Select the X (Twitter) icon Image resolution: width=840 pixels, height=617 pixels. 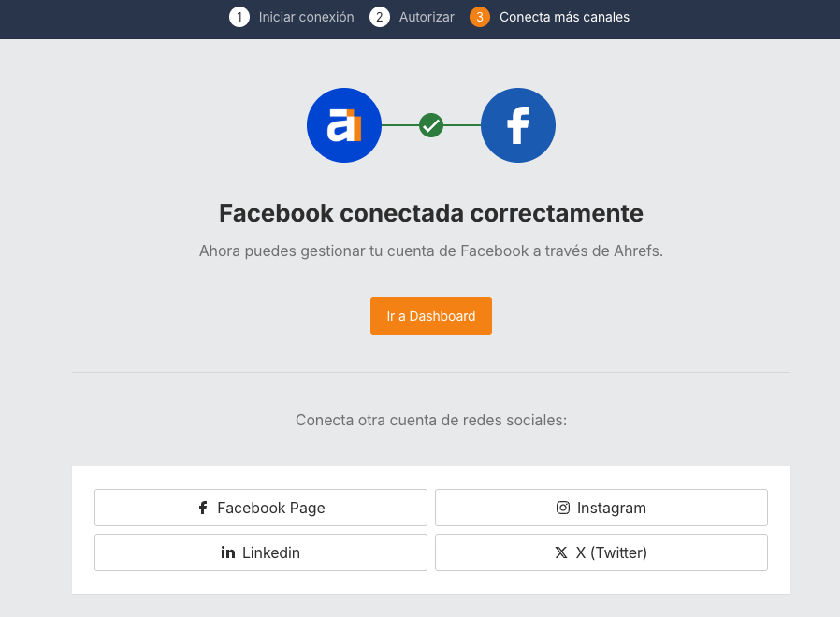click(x=560, y=552)
